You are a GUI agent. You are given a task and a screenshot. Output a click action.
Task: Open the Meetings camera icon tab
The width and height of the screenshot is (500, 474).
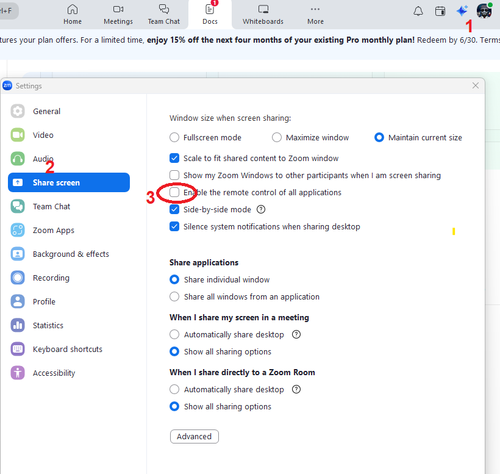[118, 9]
